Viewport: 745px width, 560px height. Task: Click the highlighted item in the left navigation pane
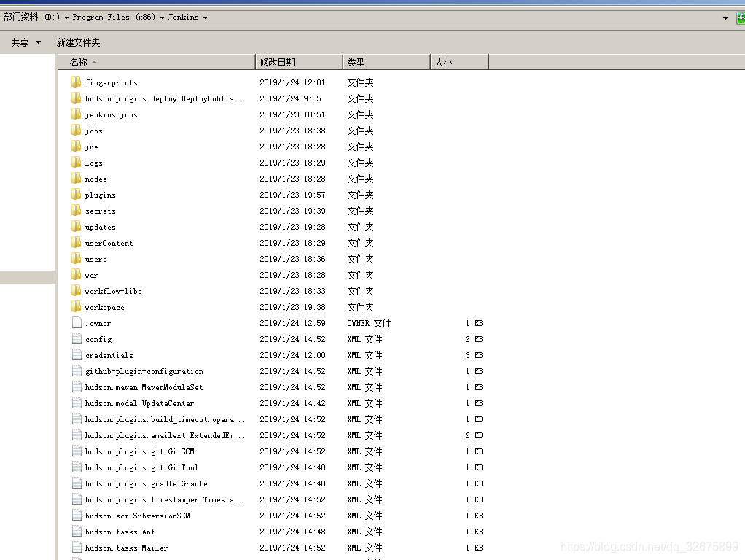click(x=28, y=276)
